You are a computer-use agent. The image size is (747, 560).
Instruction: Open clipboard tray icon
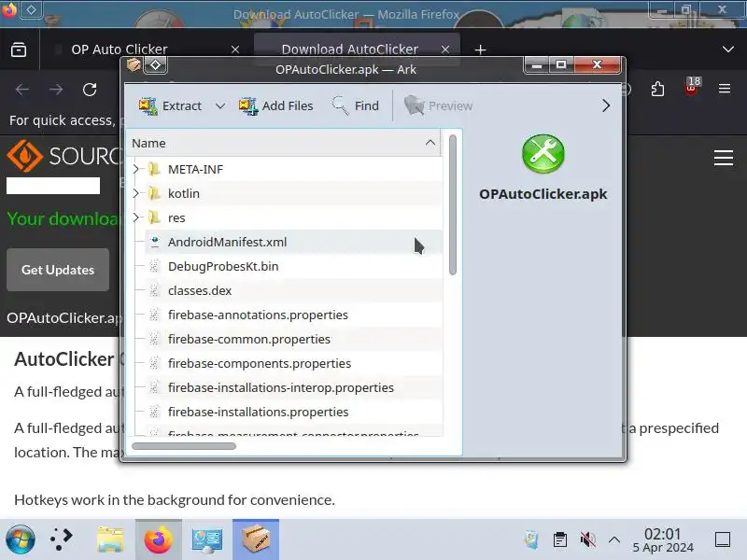click(559, 539)
